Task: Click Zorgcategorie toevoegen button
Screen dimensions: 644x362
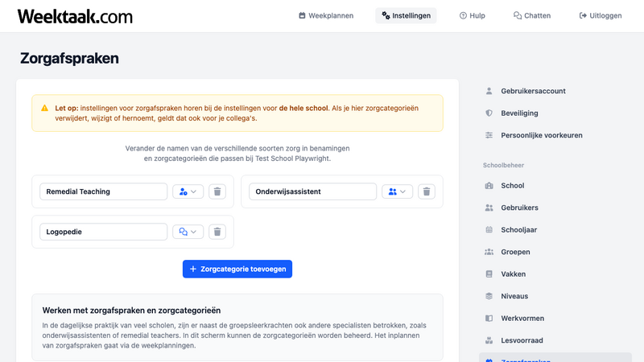Action: (237, 269)
